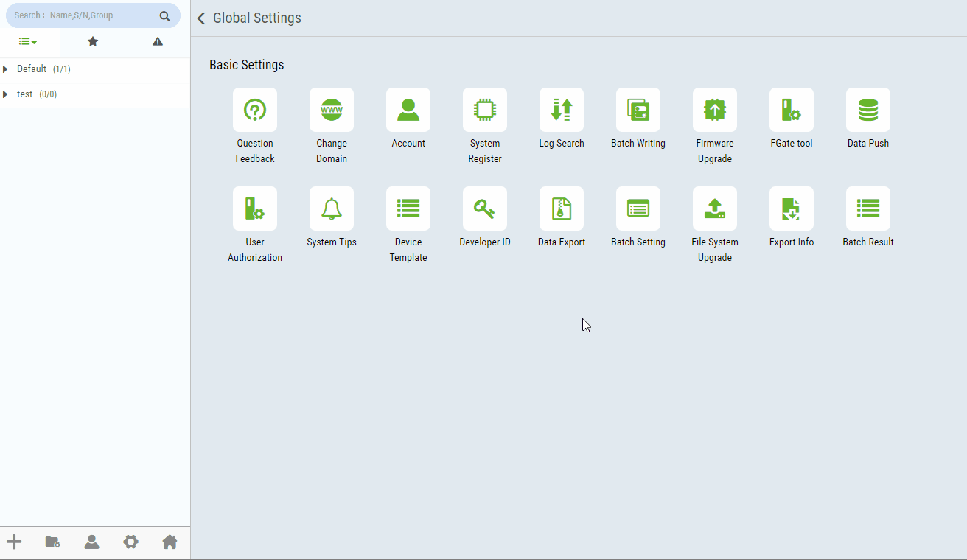The height and width of the screenshot is (560, 967).
Task: Click the add plus button
Action: coord(14,542)
